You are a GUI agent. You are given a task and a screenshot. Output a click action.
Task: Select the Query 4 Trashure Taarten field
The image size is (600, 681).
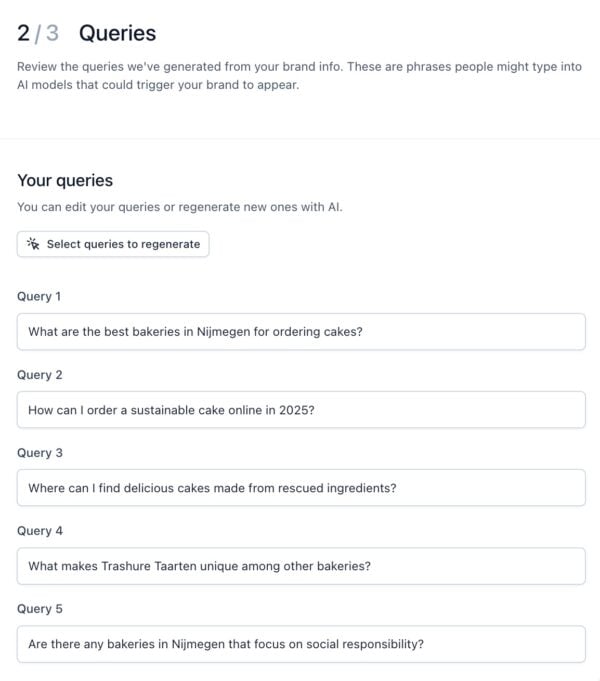[300, 566]
